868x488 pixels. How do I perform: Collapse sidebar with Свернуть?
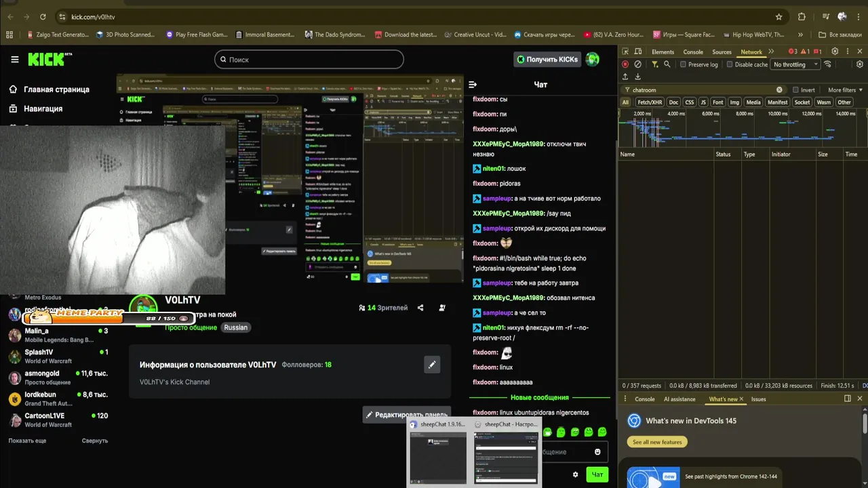point(95,441)
